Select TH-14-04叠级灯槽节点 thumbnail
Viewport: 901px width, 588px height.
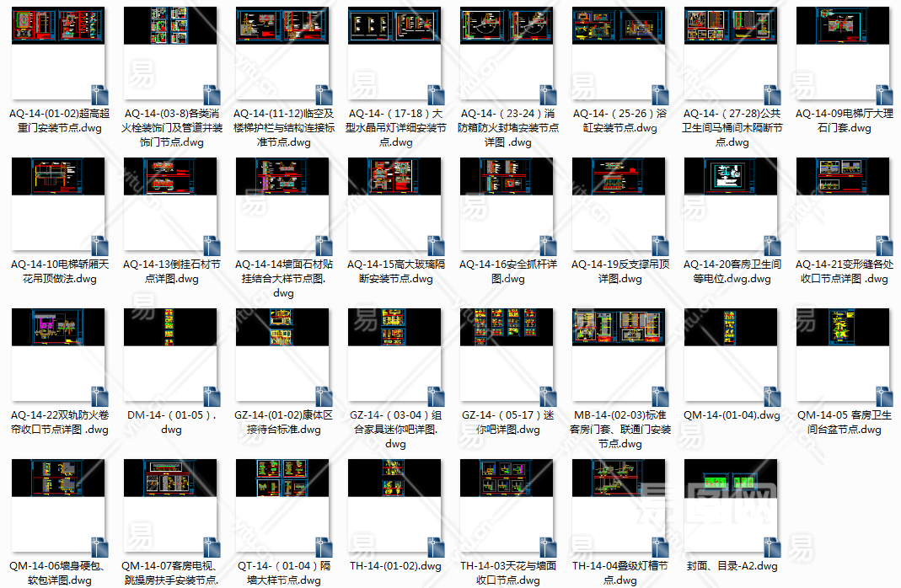619,506
